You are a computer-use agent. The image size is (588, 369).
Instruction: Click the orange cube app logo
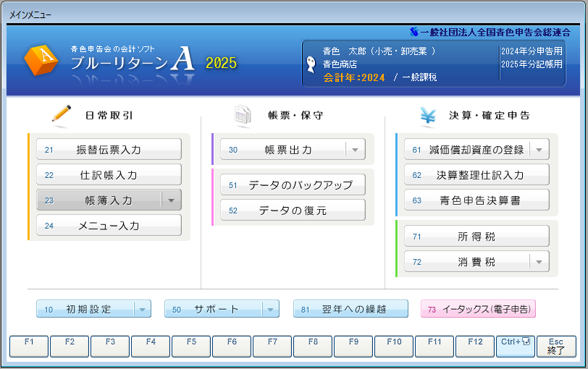(x=41, y=60)
